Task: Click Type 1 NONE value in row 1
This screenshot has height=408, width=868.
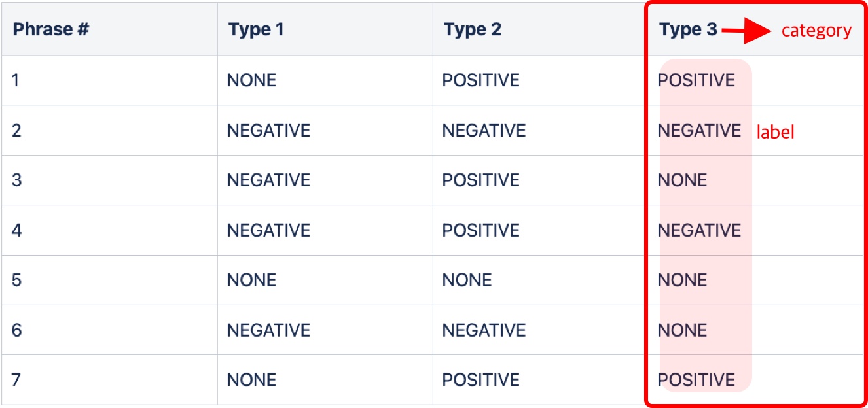Action: click(251, 80)
